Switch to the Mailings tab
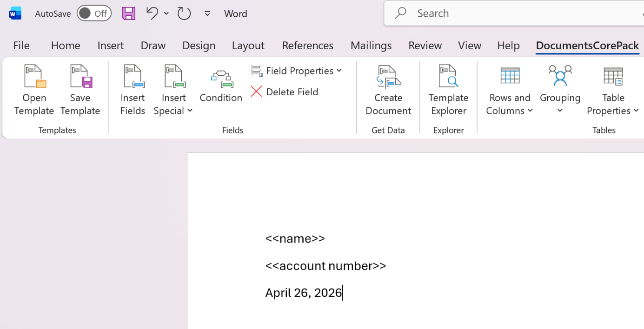 371,45
